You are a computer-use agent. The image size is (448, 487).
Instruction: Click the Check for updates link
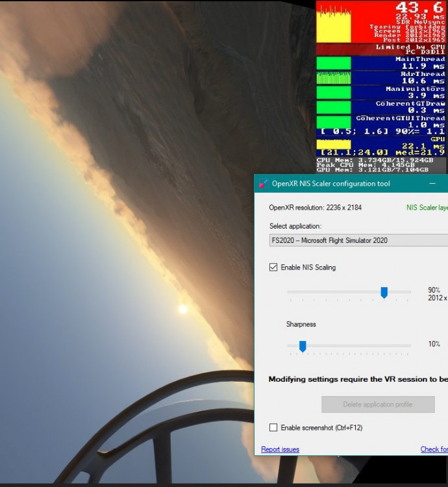434,449
